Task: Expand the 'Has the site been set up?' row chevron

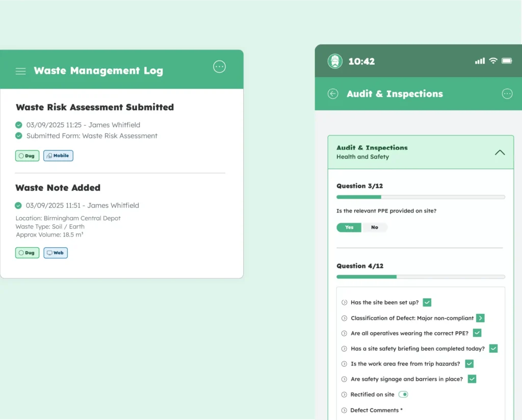Action: (344, 303)
